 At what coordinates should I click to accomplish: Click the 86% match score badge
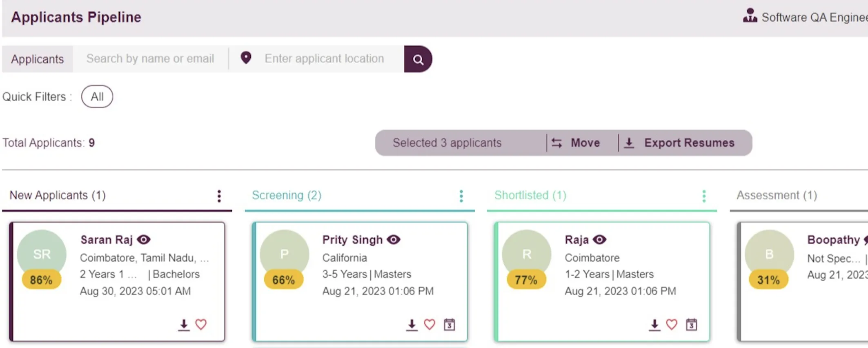[41, 280]
